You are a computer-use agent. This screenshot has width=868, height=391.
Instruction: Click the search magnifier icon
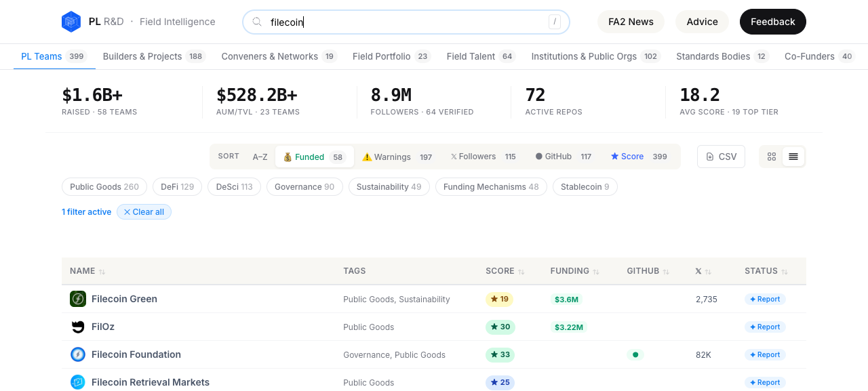(x=257, y=22)
